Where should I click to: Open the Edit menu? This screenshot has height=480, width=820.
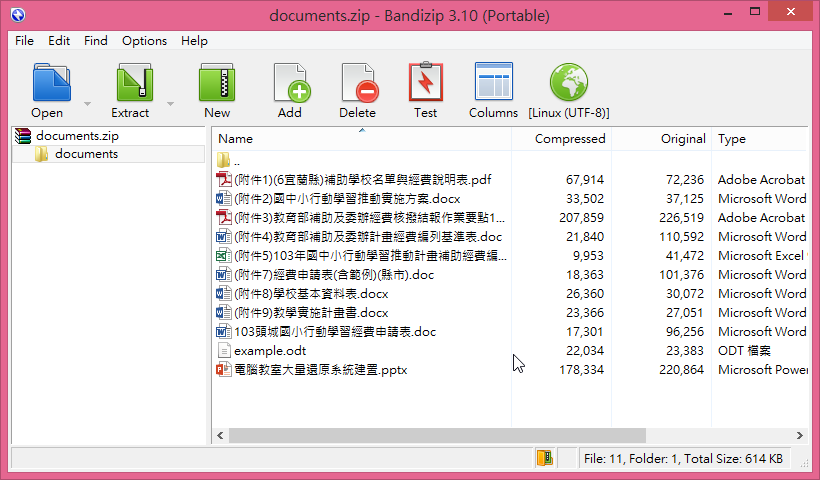click(x=59, y=41)
